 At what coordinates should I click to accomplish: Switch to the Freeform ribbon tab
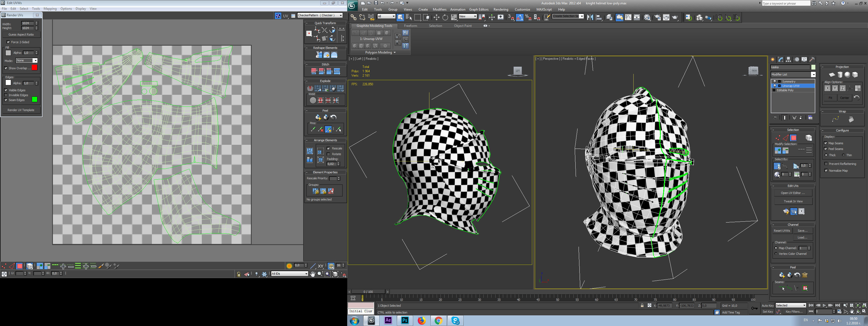tap(410, 26)
